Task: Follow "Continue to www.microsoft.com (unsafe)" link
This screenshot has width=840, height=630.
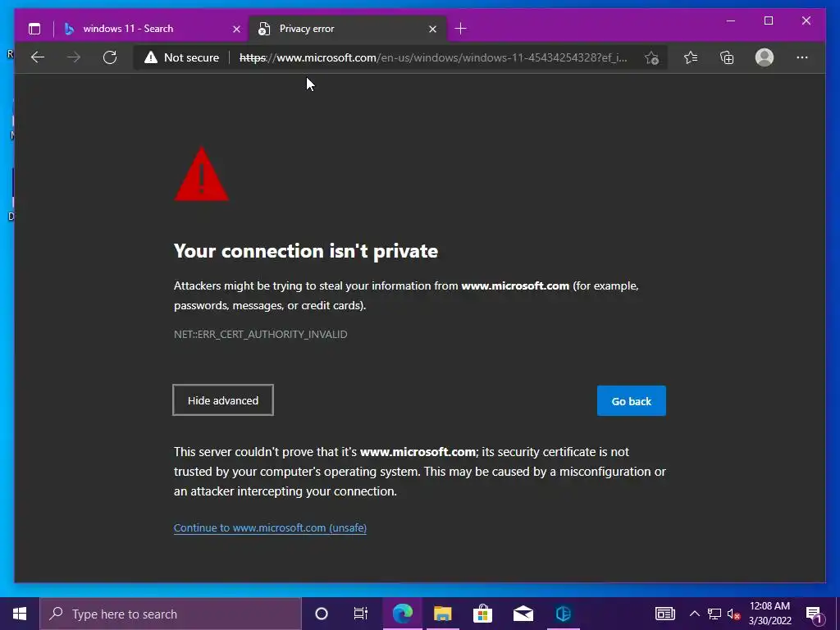Action: 270,527
